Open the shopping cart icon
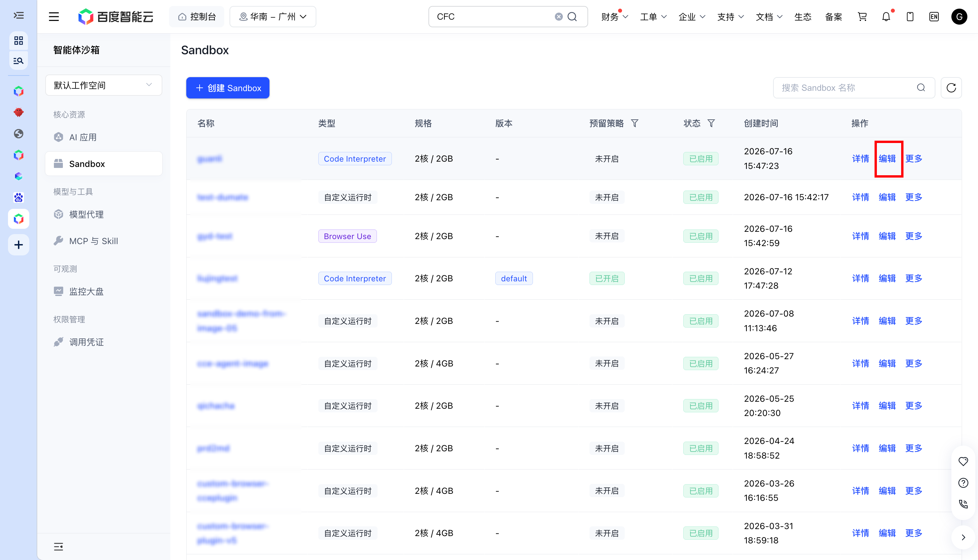 point(862,17)
